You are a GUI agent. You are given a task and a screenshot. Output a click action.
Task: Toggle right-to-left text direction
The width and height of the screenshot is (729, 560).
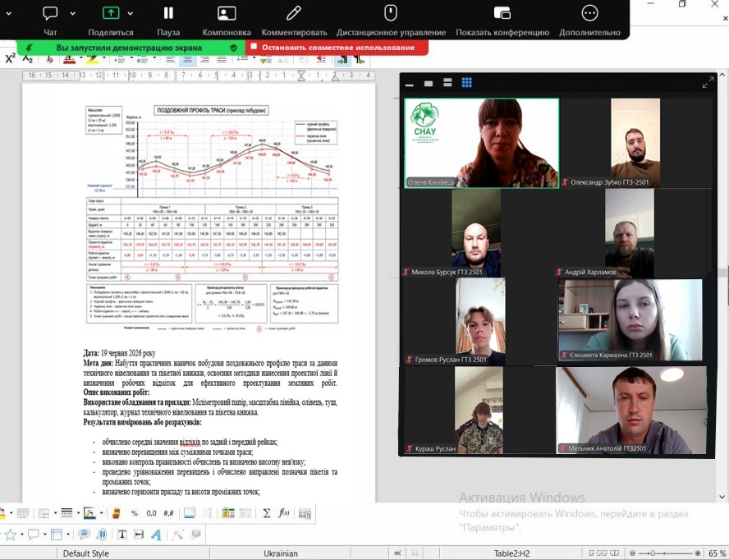pyautogui.click(x=359, y=60)
